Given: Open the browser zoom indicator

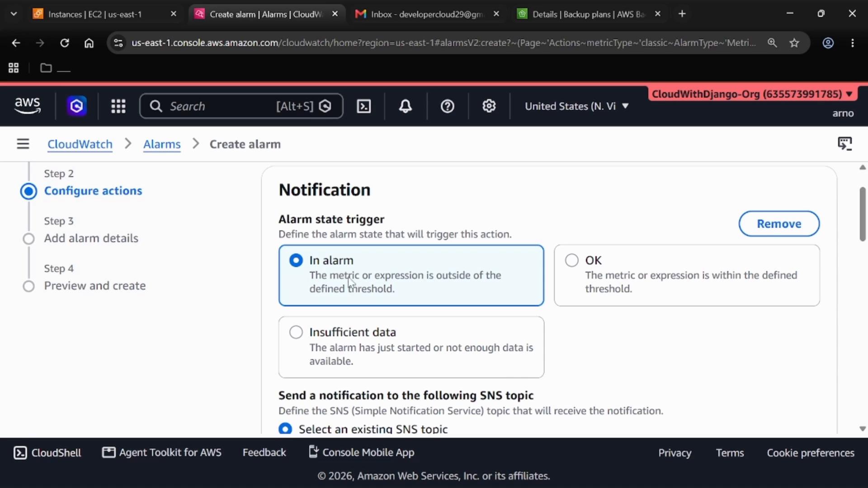Looking at the screenshot, I should tap(772, 43).
